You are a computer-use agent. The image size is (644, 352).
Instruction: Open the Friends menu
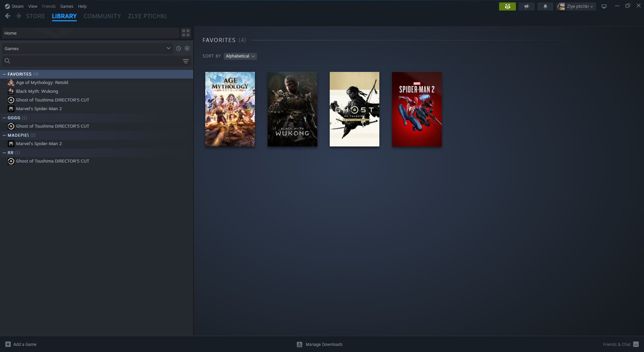pos(49,6)
